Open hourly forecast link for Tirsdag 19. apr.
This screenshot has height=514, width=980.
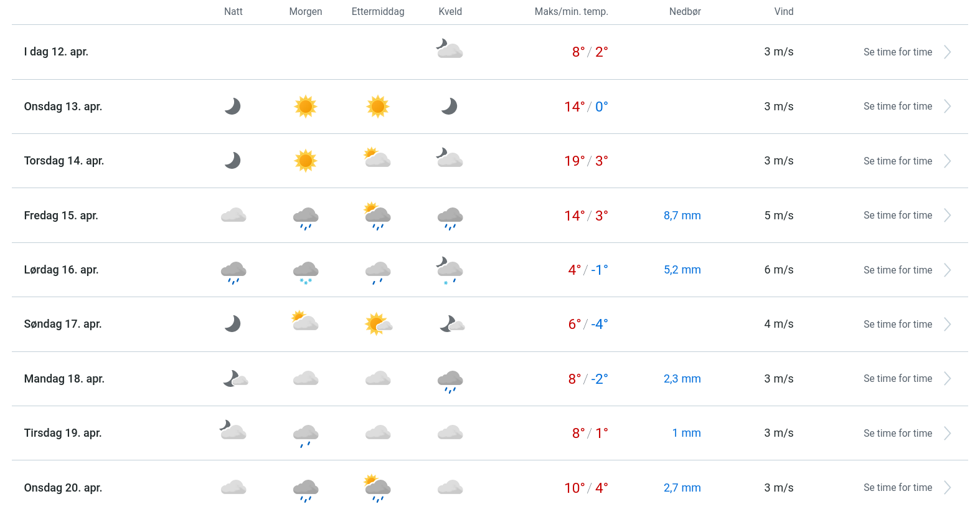pos(897,434)
